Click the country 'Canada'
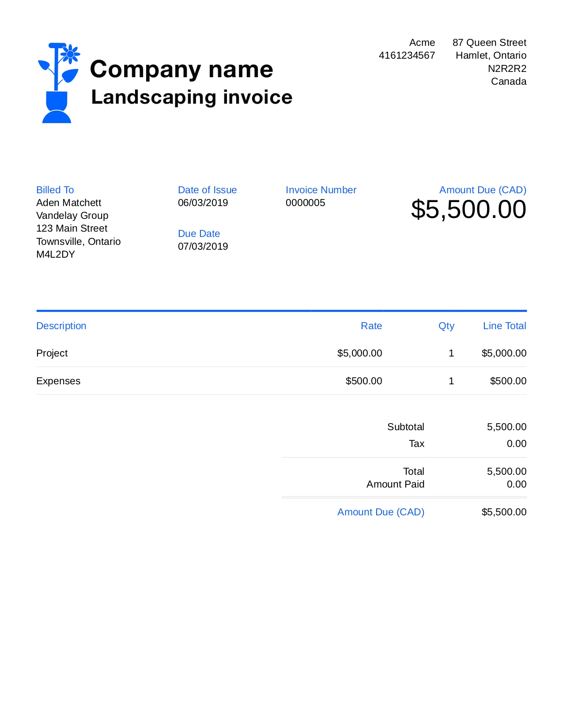The height and width of the screenshot is (728, 563). 509,81
